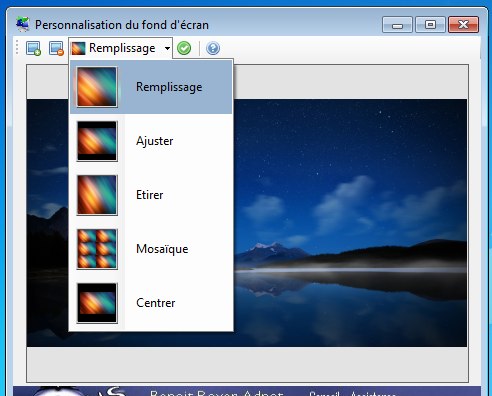Choose the Etirer stretch mode
Viewport: 492px width, 396px height.
click(x=151, y=195)
